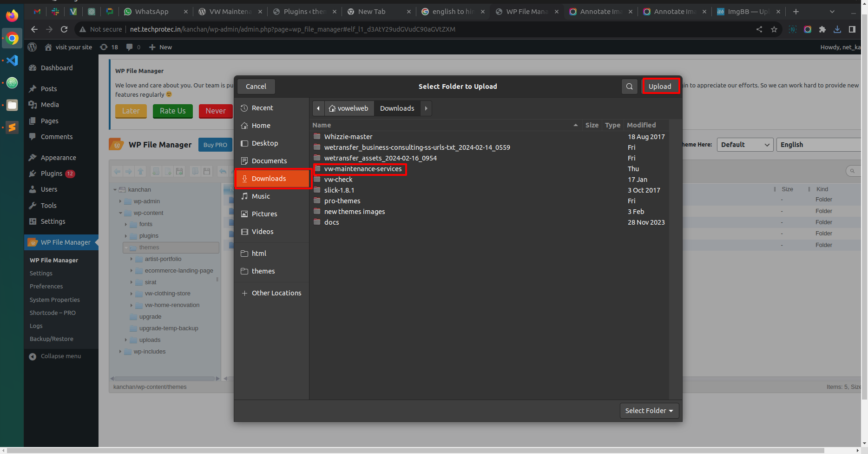Expand the wp-includes tree folder

pos(120,352)
